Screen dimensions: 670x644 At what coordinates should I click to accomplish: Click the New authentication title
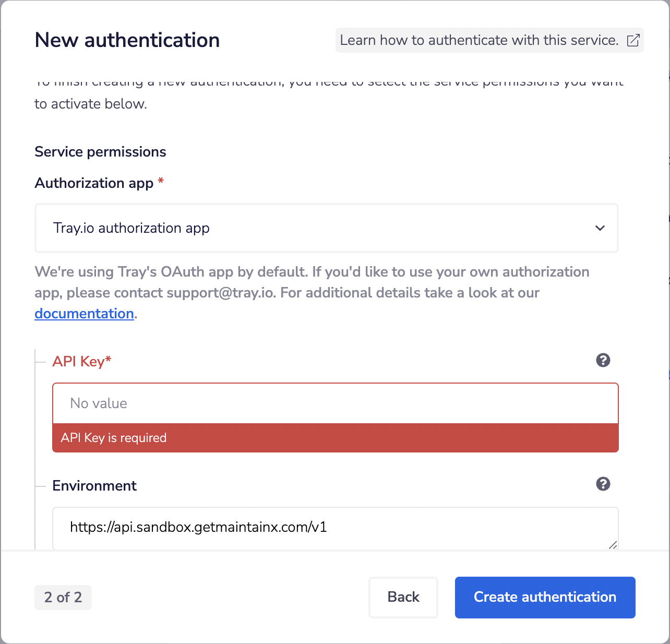[x=127, y=40]
